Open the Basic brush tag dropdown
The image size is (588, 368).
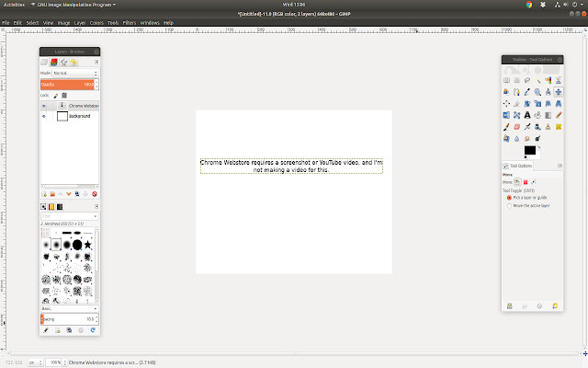point(70,308)
